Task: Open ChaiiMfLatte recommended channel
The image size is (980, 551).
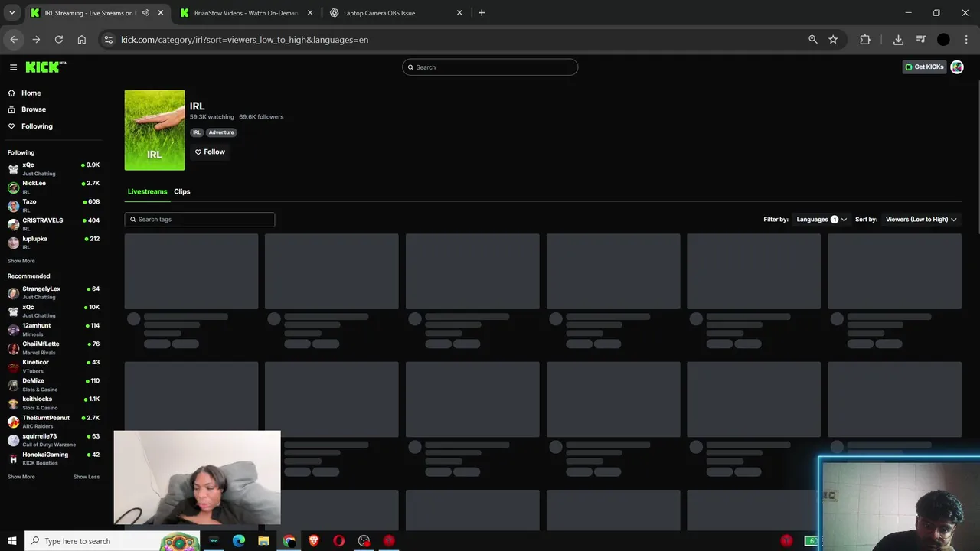Action: (x=54, y=347)
